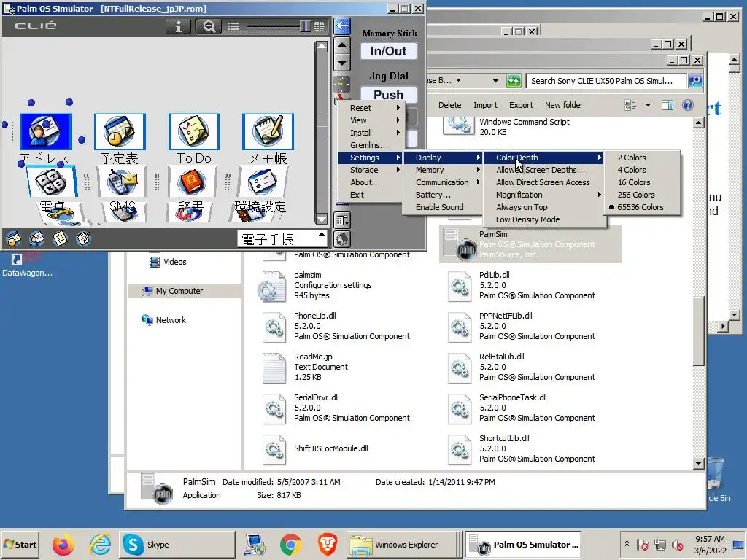
Task: Click Delete in the Explorer toolbar
Action: coord(449,105)
